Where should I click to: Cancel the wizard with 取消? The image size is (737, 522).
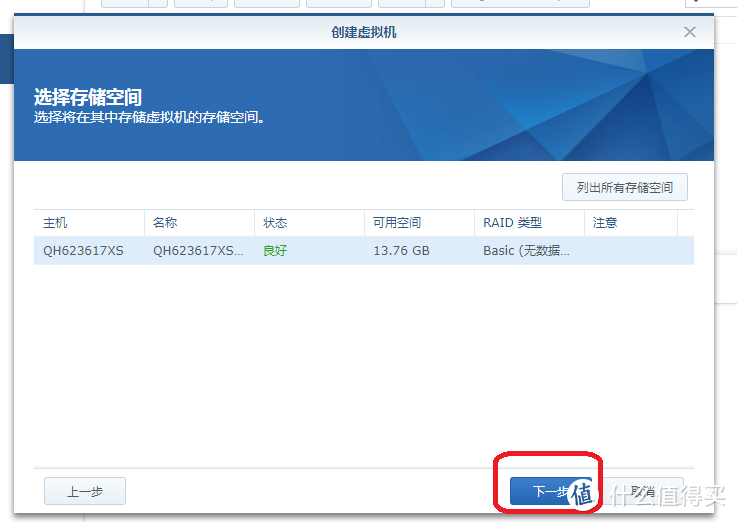tap(643, 491)
